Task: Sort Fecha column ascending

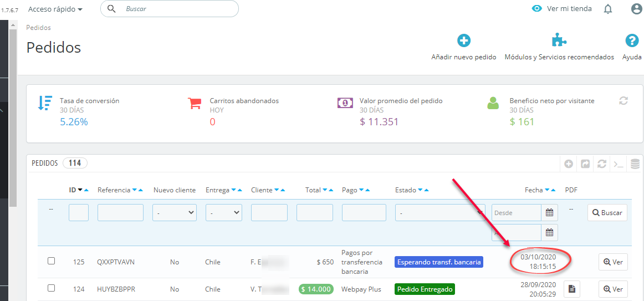Action: 553,190
